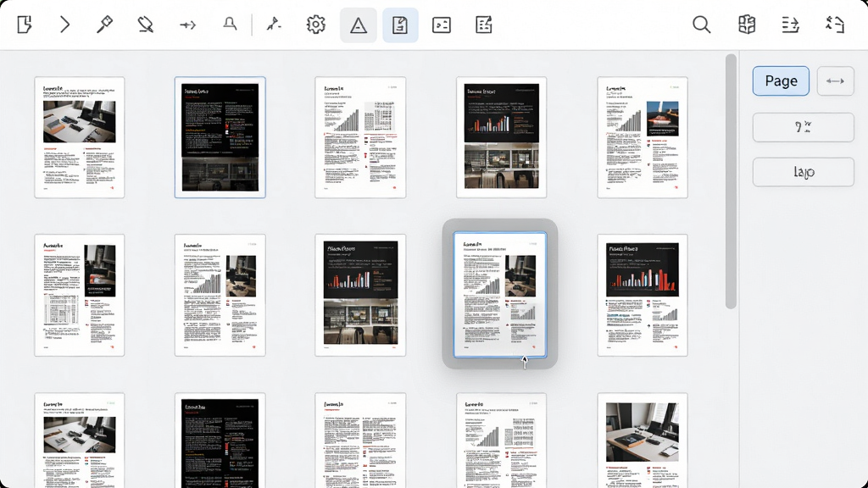Select the last second-row thumbnail with red bars

click(643, 295)
